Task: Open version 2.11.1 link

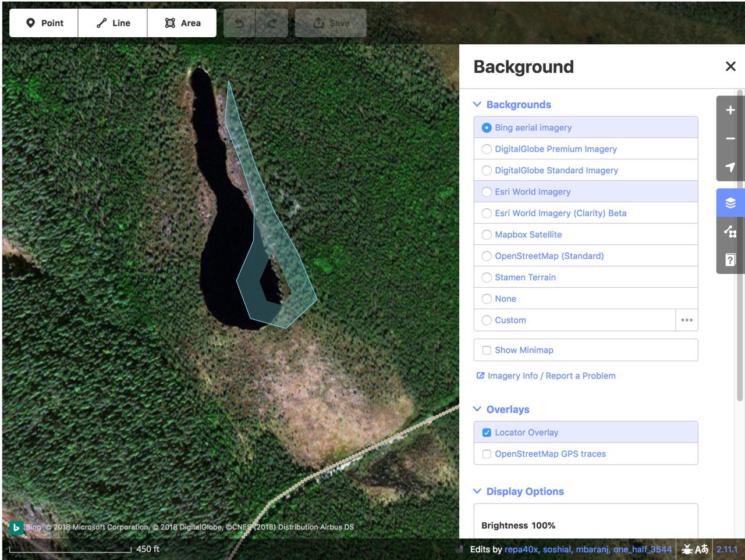Action: (727, 549)
